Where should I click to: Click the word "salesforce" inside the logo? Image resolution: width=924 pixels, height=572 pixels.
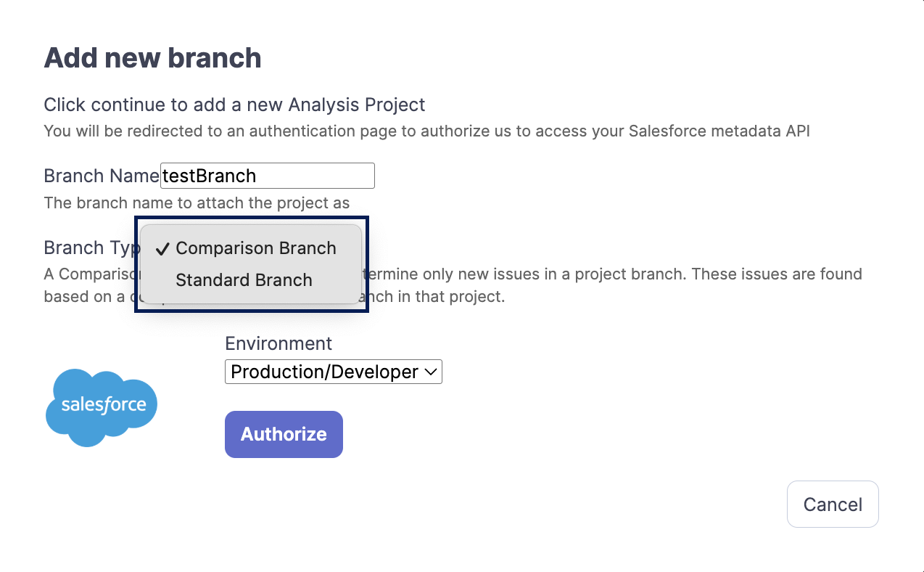104,405
